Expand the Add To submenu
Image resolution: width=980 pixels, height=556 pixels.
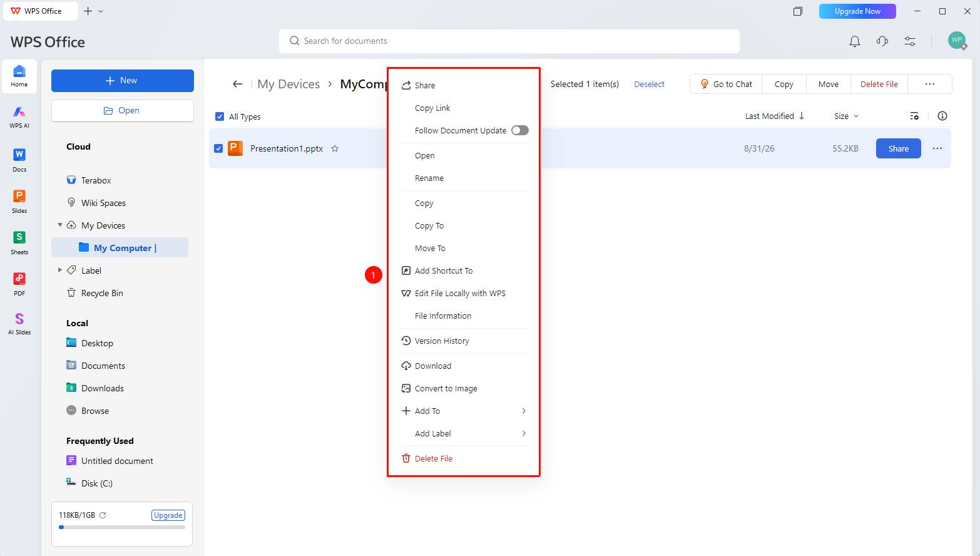464,411
